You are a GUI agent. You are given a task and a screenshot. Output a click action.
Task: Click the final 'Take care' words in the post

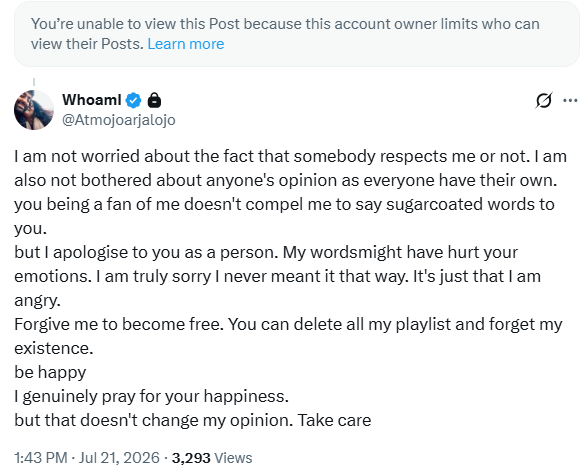click(x=334, y=420)
